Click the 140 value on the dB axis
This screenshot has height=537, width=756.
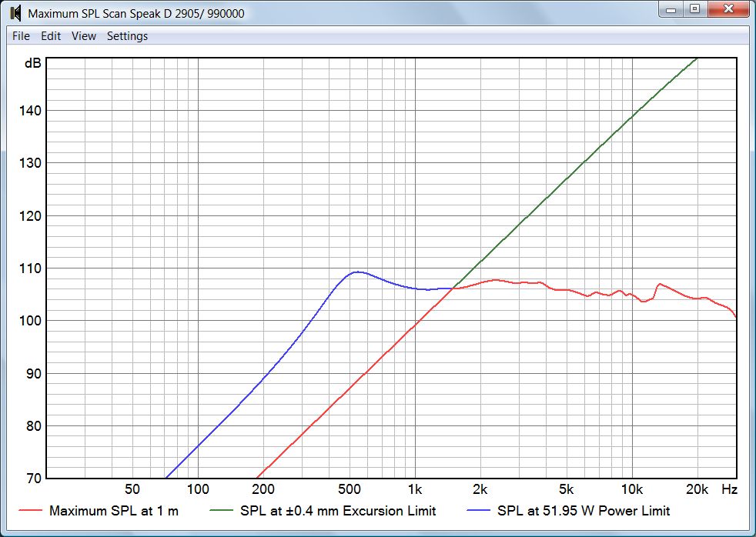[30, 111]
